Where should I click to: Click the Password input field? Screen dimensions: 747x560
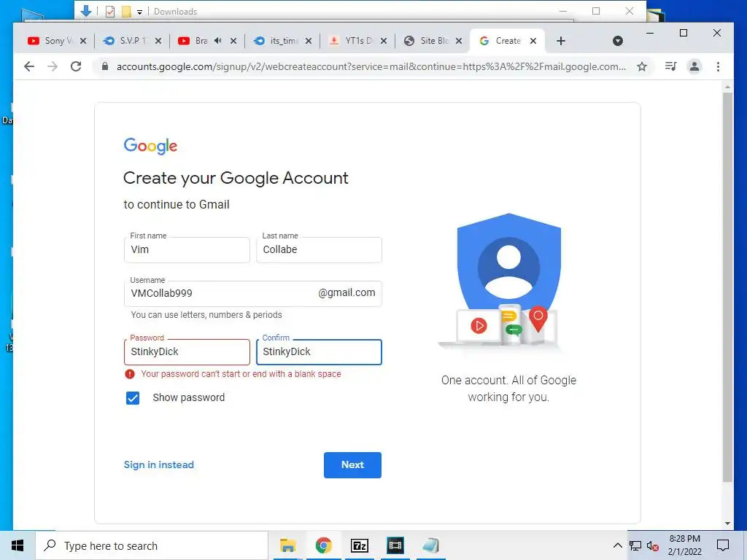187,352
